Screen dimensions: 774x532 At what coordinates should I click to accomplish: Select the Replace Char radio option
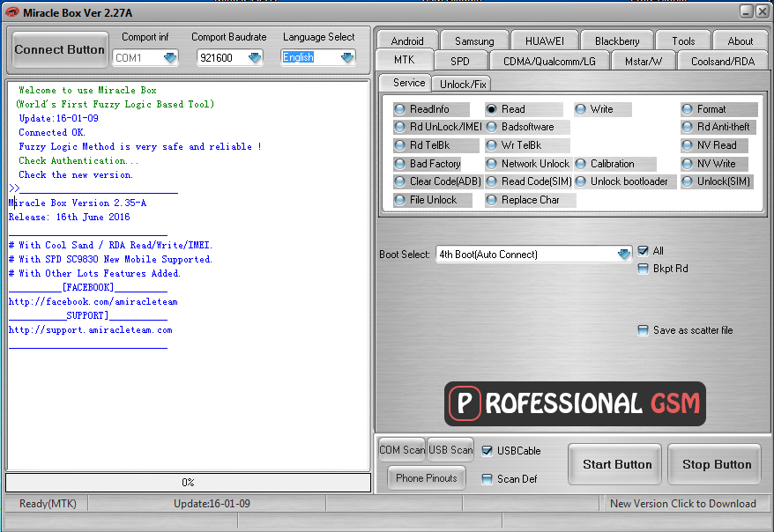click(530, 200)
